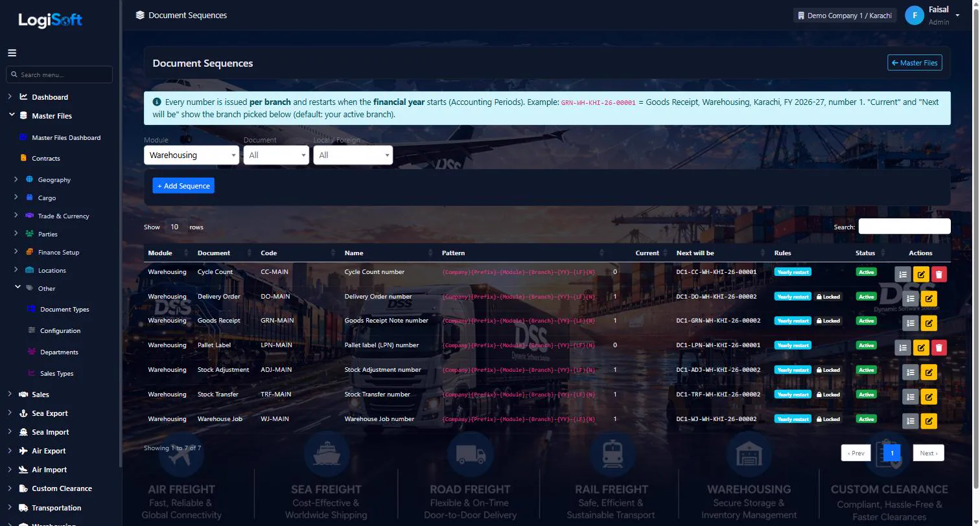The width and height of the screenshot is (980, 526).
Task: Open the Contracts menu item
Action: tap(45, 158)
